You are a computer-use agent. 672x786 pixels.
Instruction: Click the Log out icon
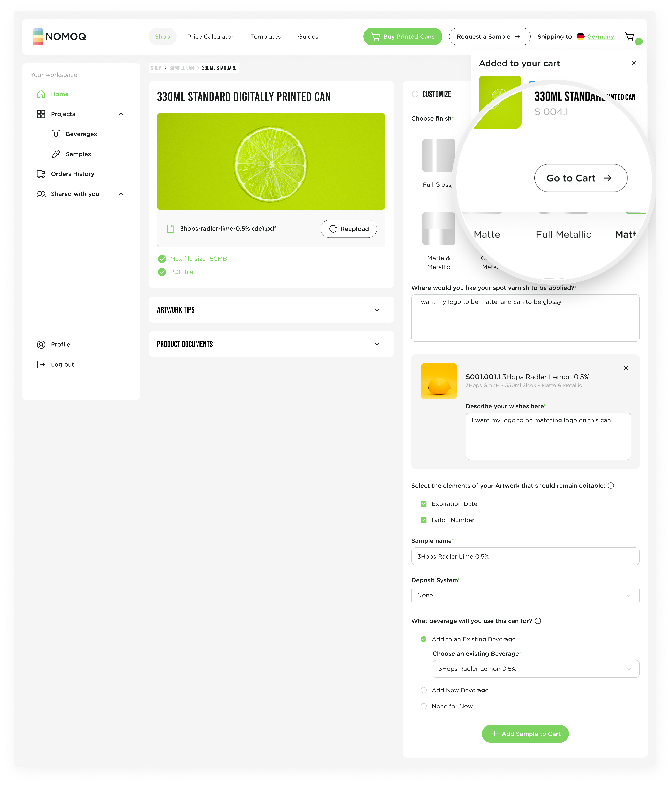tap(41, 365)
